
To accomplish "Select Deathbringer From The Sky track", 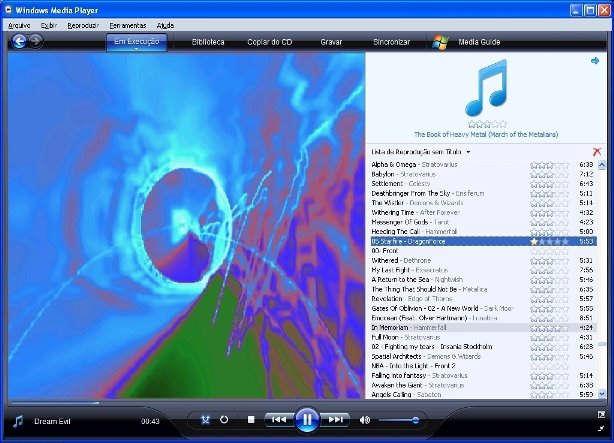I will point(484,193).
